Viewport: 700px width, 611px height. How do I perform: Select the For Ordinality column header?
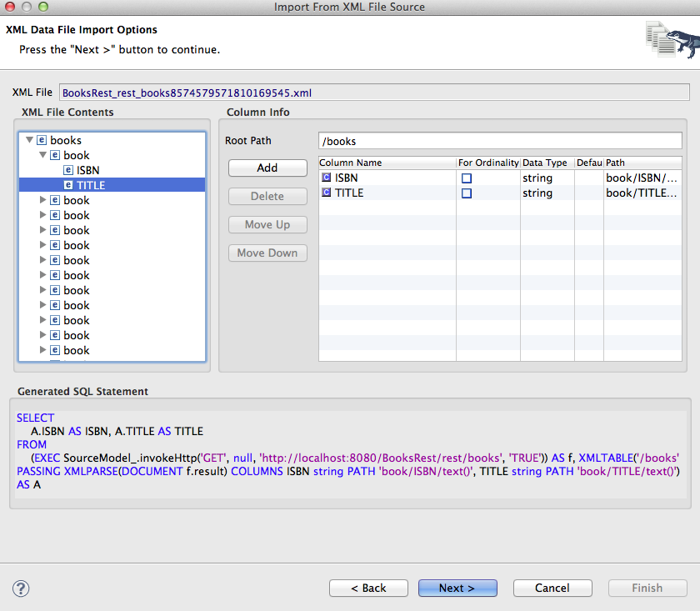488,163
